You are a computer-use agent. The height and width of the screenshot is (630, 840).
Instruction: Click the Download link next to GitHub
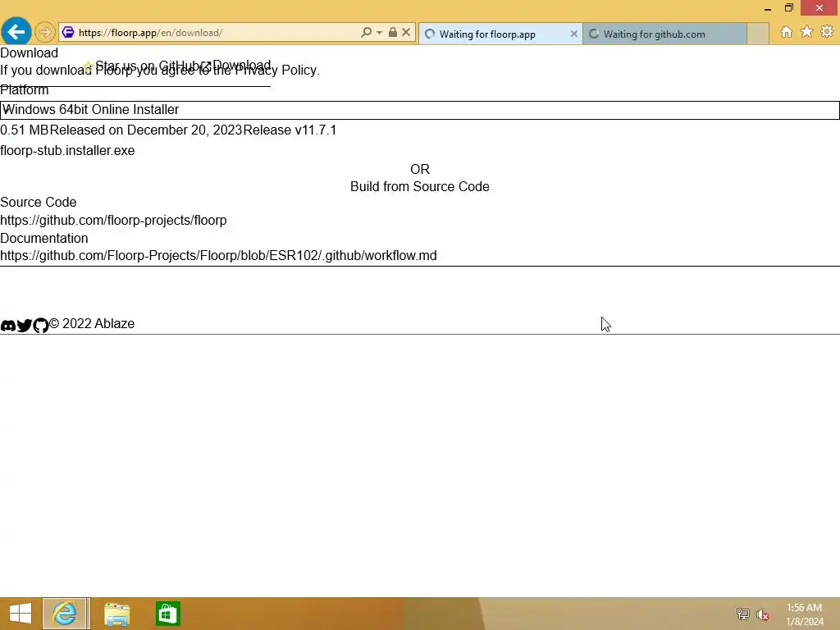242,66
